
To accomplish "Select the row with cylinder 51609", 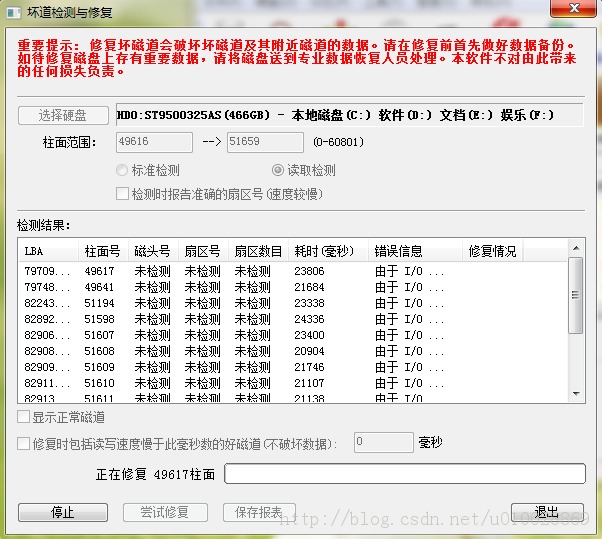I will (293, 367).
